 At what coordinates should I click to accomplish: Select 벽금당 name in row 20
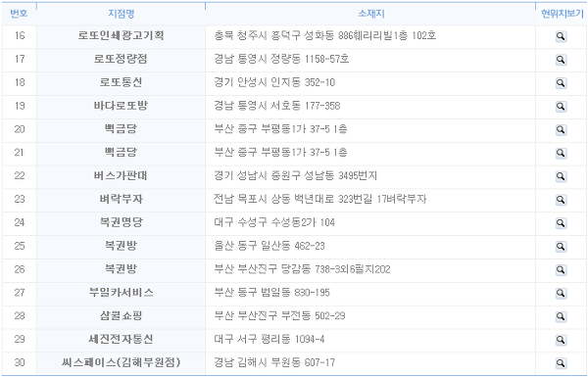click(x=121, y=129)
